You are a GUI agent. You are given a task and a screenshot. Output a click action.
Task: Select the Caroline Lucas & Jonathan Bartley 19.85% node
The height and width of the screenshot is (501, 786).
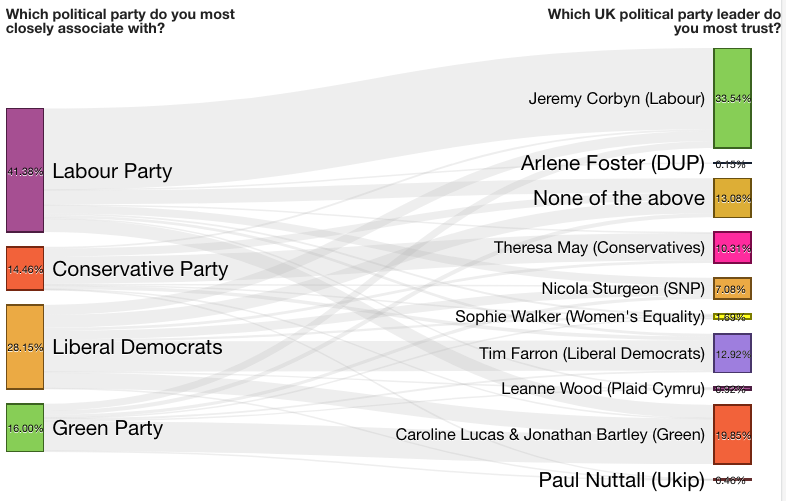(732, 435)
